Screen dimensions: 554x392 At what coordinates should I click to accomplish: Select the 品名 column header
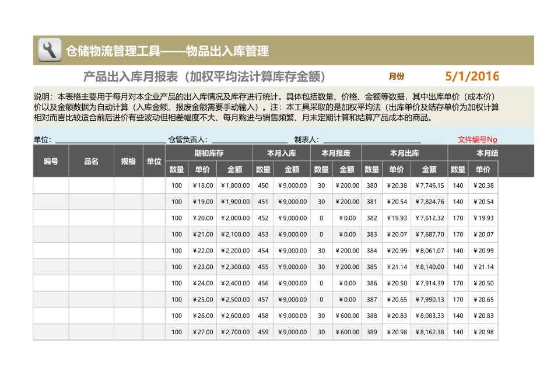click(91, 162)
